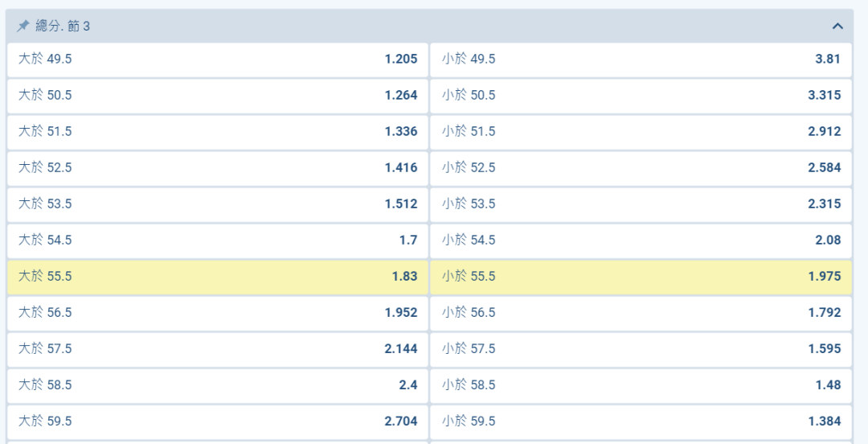Choose 大於 51.5 with odds 1.336
The width and height of the screenshot is (868, 444).
[x=217, y=131]
